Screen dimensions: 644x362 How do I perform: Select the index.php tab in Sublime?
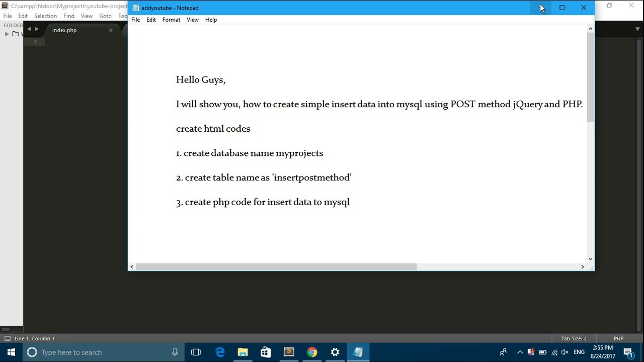[x=64, y=30]
